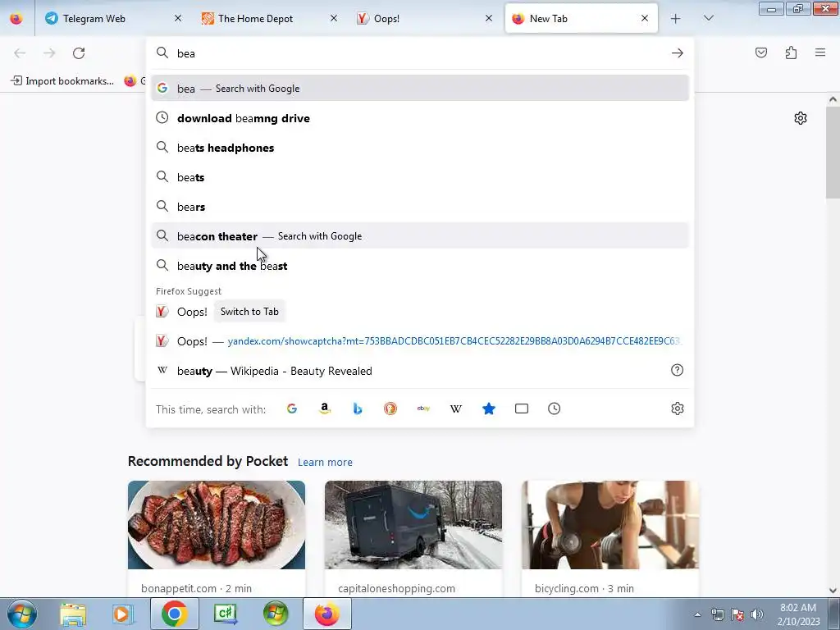This screenshot has height=630, width=840.
Task: Select the New Tab tab
Action: pyautogui.click(x=581, y=19)
